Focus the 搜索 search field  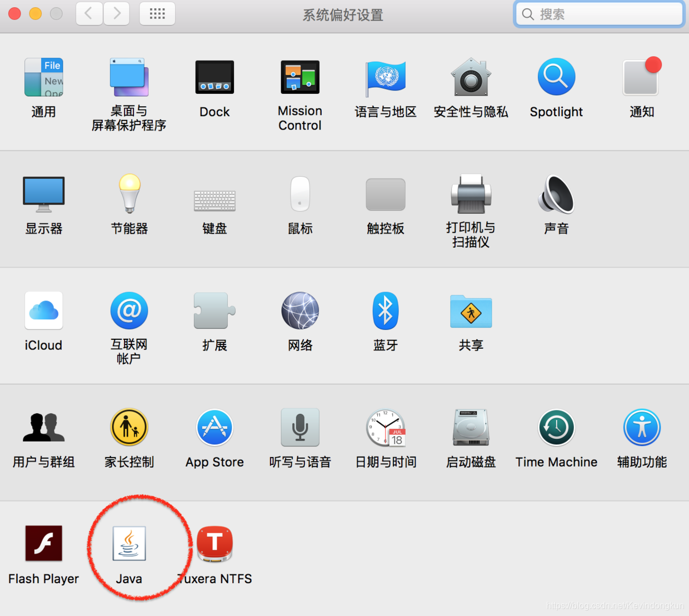coord(599,14)
